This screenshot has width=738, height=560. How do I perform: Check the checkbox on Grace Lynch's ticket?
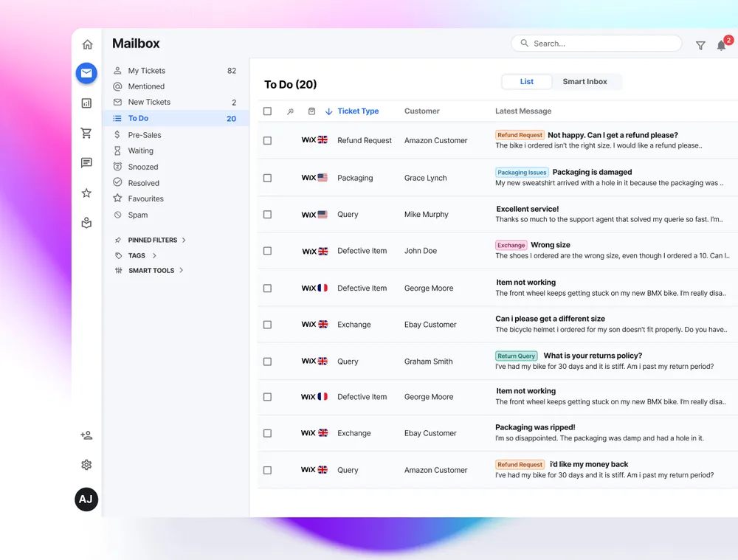(x=269, y=178)
